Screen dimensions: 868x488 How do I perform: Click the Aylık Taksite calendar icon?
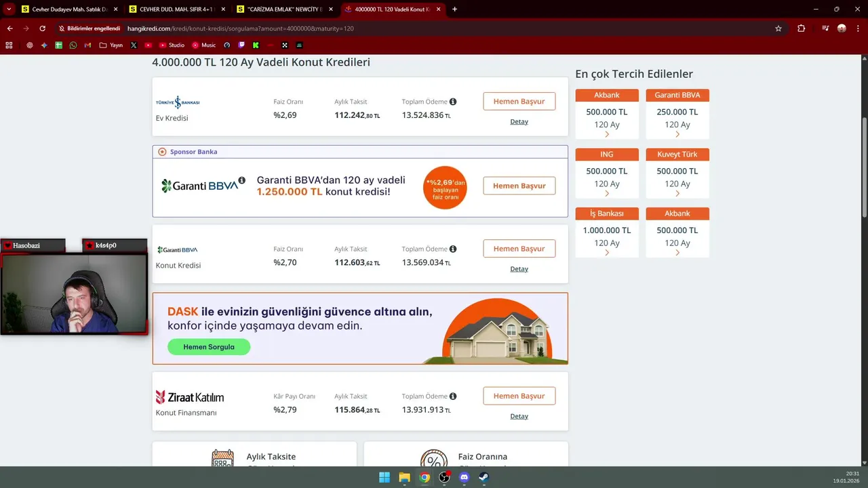pos(222,458)
